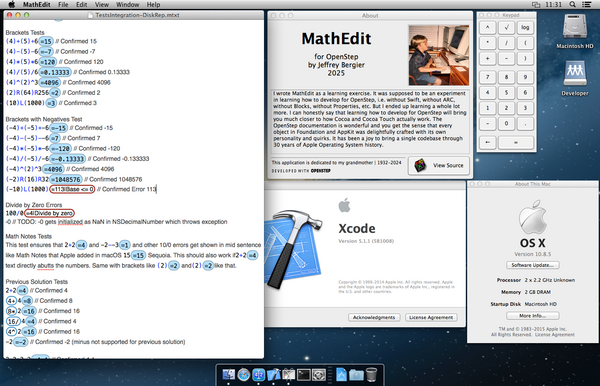Click the document proxy icon in TestsIntegration title bar
600x386 pixels.
[91, 15]
